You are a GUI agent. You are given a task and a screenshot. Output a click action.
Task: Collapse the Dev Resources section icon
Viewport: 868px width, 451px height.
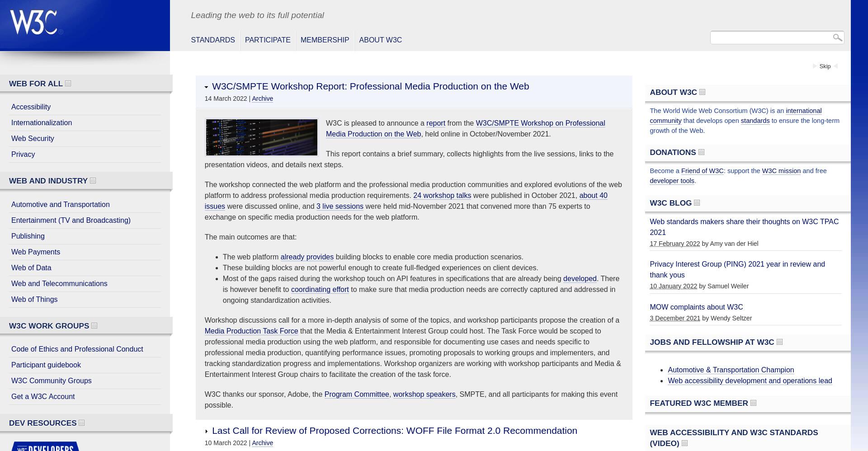(82, 423)
